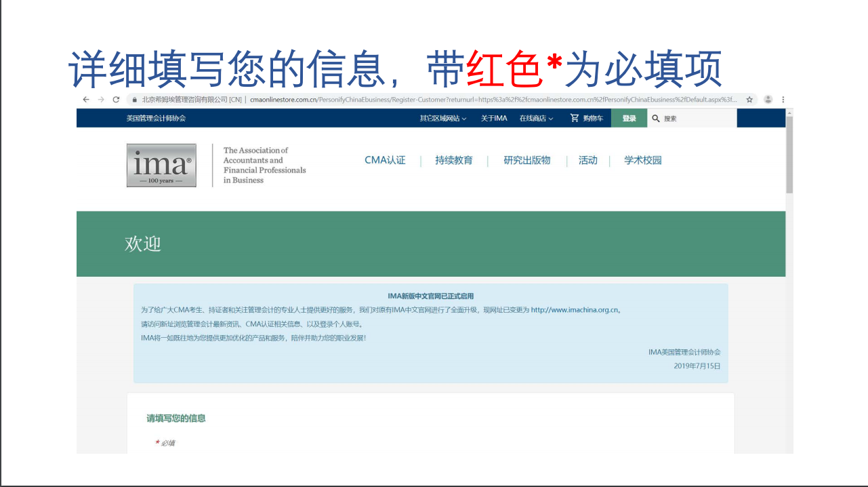Expand the 其它区域网站 dropdown

[439, 118]
